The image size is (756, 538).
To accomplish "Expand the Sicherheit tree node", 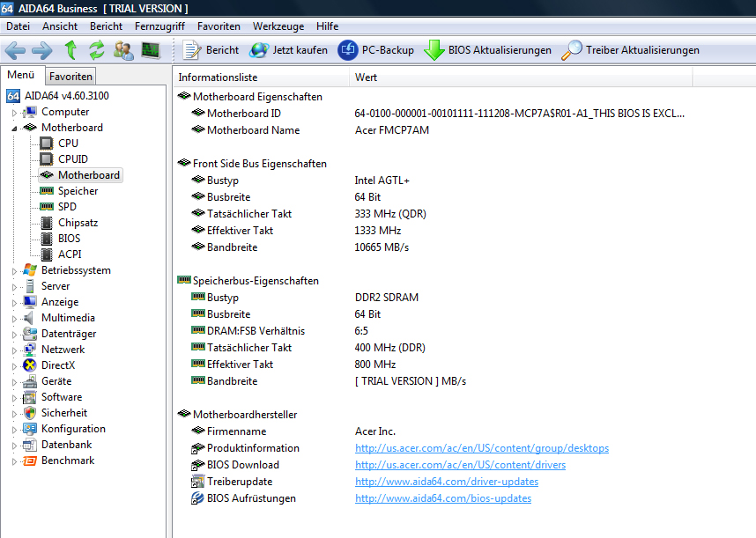I will [x=14, y=414].
